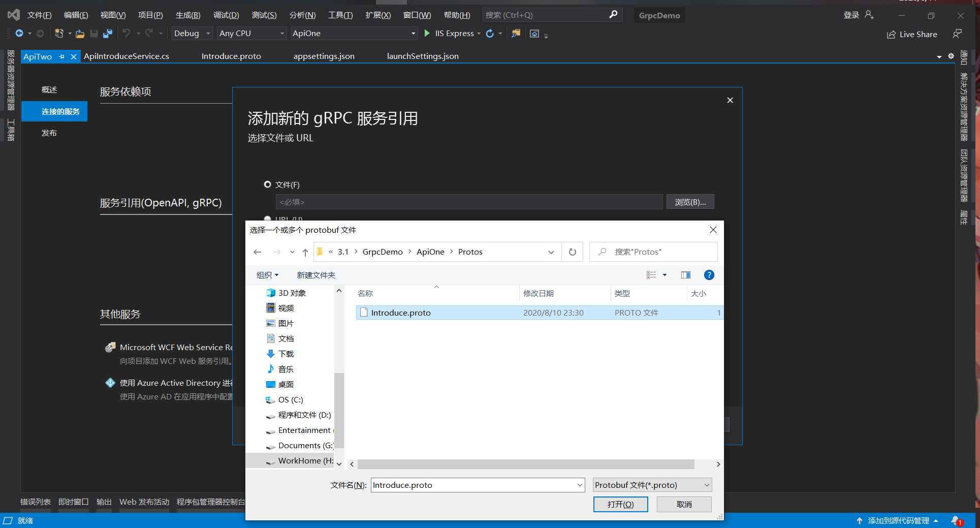
Task: Change view layout icon in file dialog
Action: point(651,275)
